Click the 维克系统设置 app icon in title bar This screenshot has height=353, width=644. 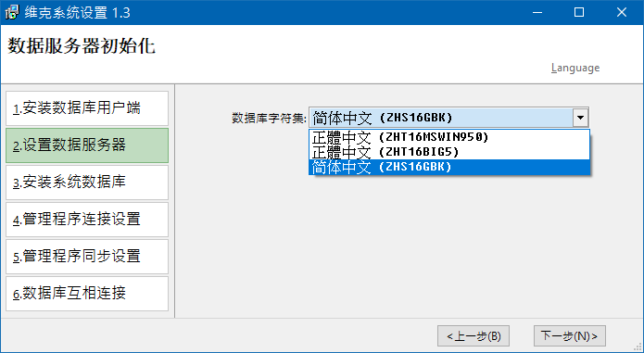coord(12,12)
